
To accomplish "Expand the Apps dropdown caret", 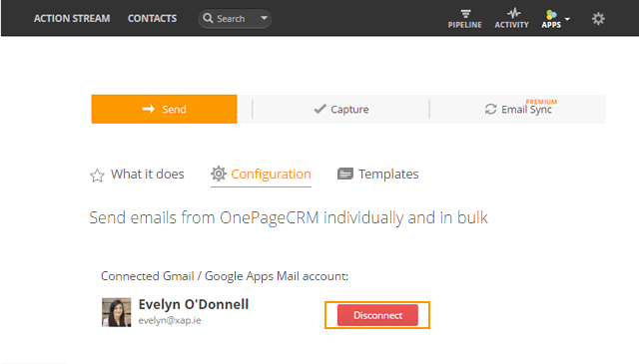I will [567, 19].
